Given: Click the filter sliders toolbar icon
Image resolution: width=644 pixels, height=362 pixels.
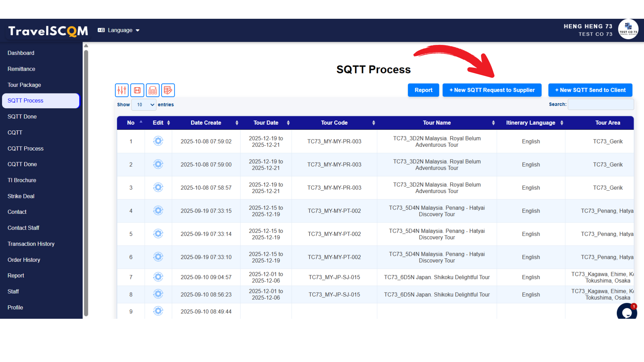Looking at the screenshot, I should [x=122, y=90].
